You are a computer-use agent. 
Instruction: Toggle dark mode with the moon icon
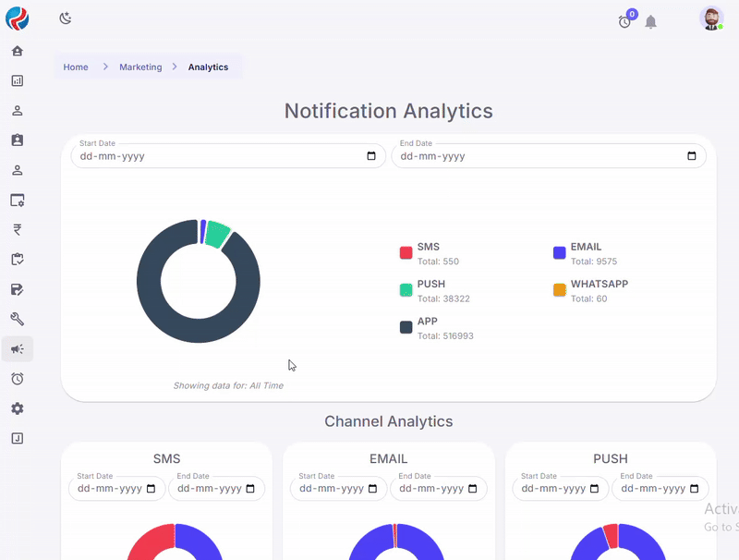(65, 18)
